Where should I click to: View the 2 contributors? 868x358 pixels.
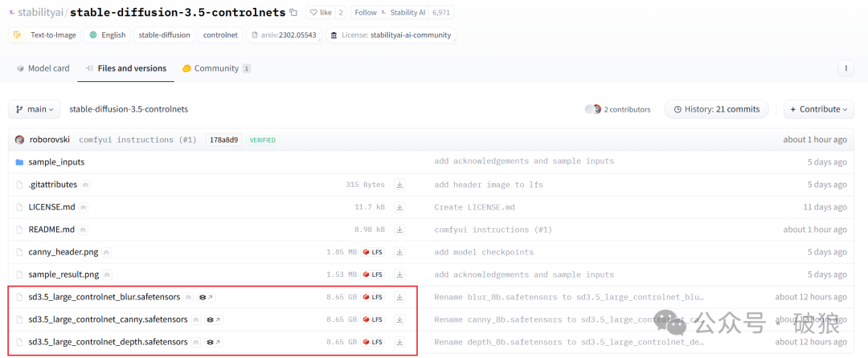tap(618, 109)
